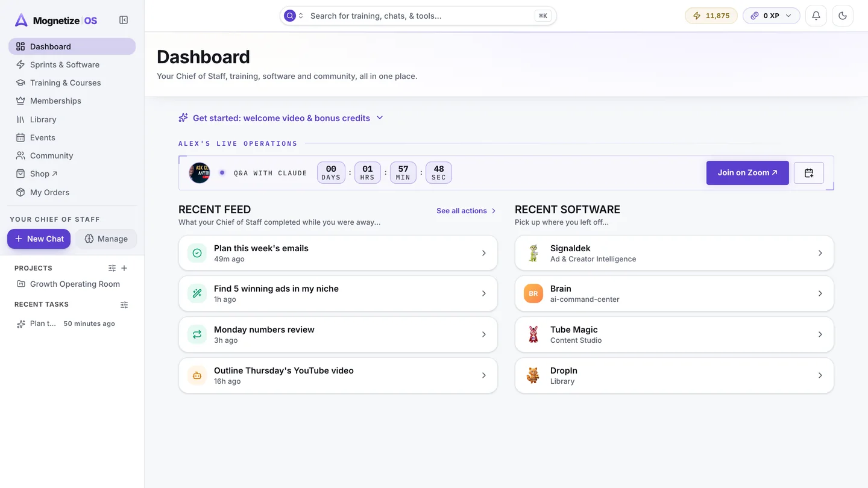Open Recent Tasks filter icon
This screenshot has height=488, width=868.
pyautogui.click(x=124, y=305)
